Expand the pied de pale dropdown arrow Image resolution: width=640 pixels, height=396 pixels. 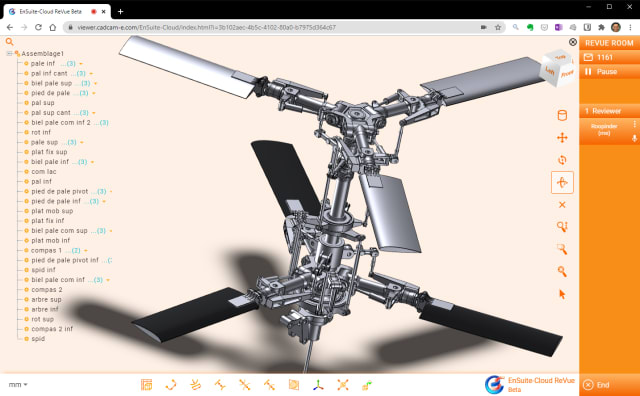point(94,93)
